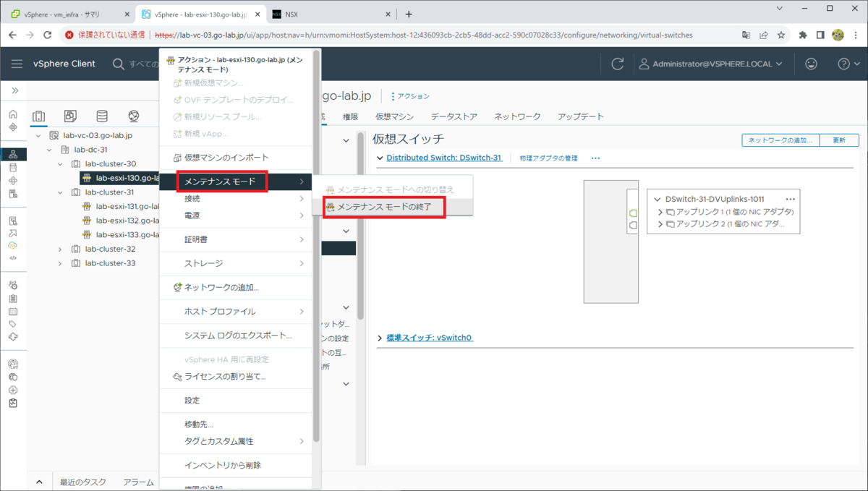Viewport: 868px width, 491px height.
Task: Choose インベントリから削除 menu item
Action: tap(237, 465)
